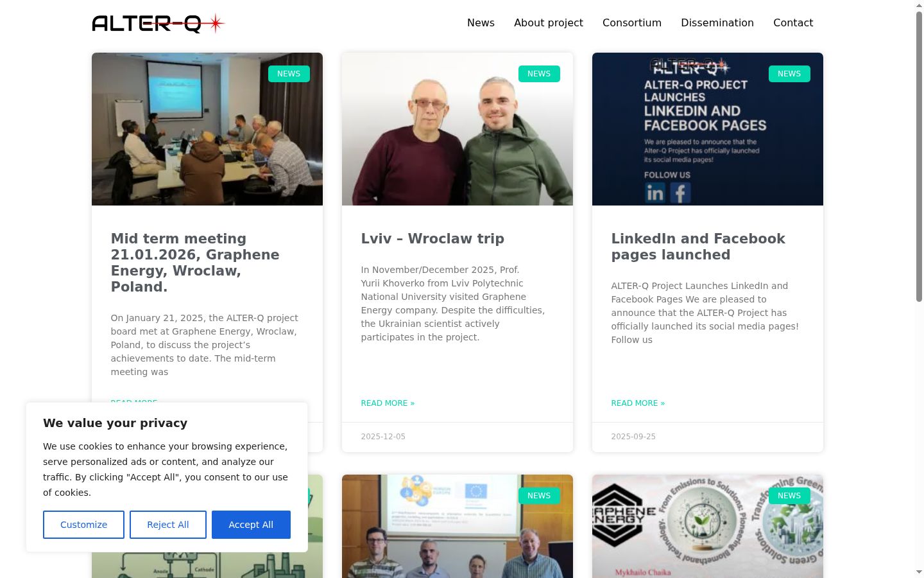Click the 2025-12-05 date text
The image size is (924, 578).
tap(383, 437)
